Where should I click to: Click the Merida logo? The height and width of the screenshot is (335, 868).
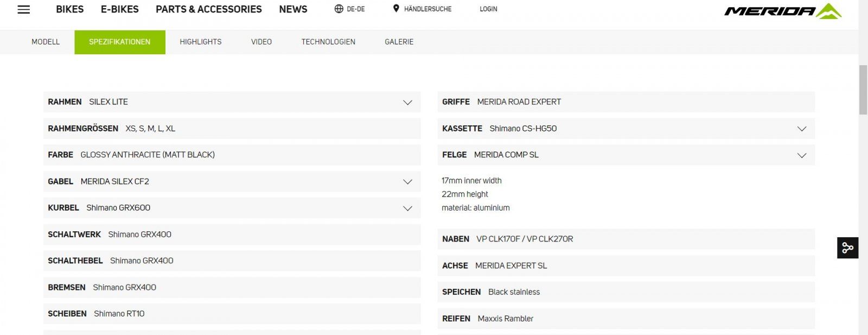click(x=782, y=11)
